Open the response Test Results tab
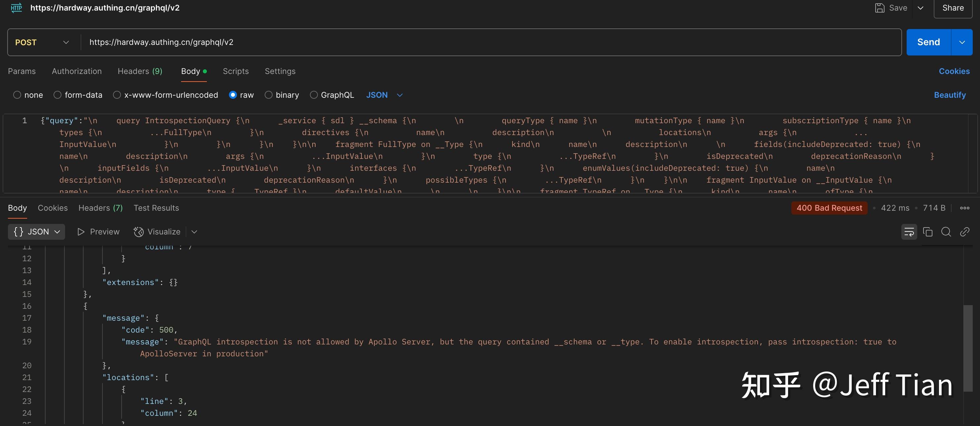The height and width of the screenshot is (426, 980). [156, 208]
